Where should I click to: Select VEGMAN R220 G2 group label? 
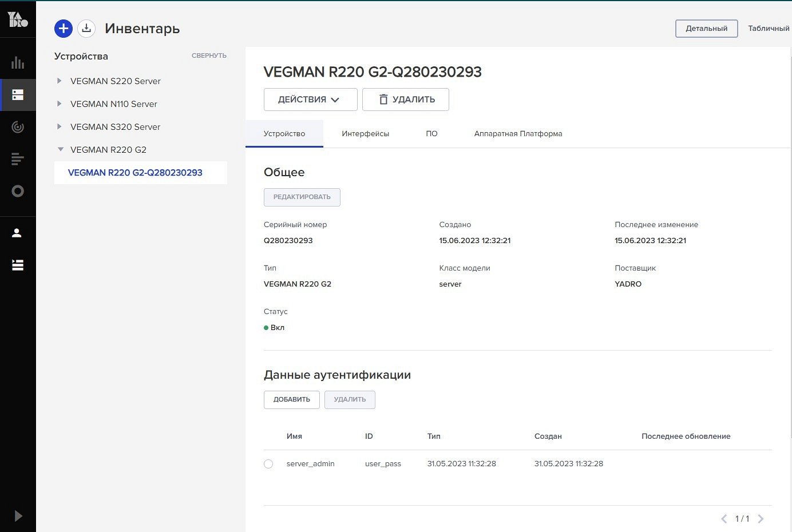click(109, 150)
